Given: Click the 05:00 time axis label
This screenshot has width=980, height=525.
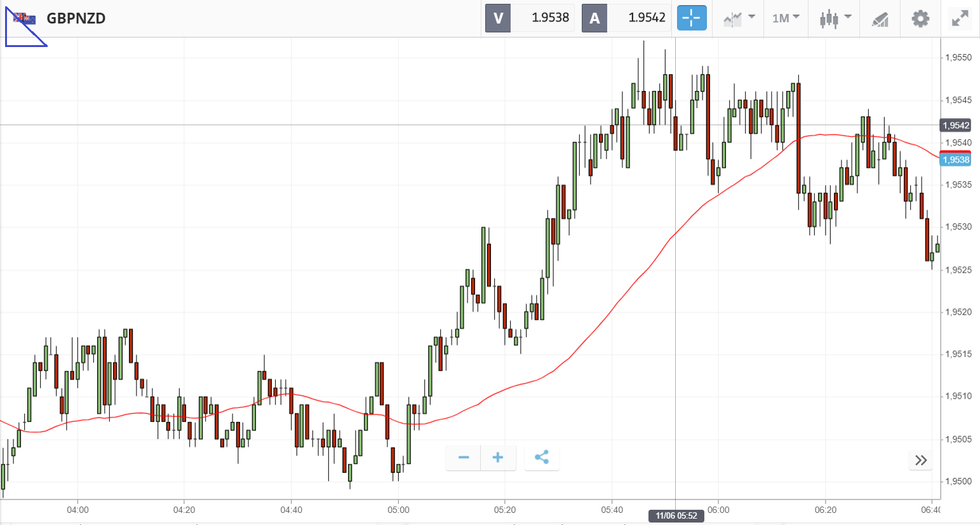Looking at the screenshot, I should pos(398,510).
